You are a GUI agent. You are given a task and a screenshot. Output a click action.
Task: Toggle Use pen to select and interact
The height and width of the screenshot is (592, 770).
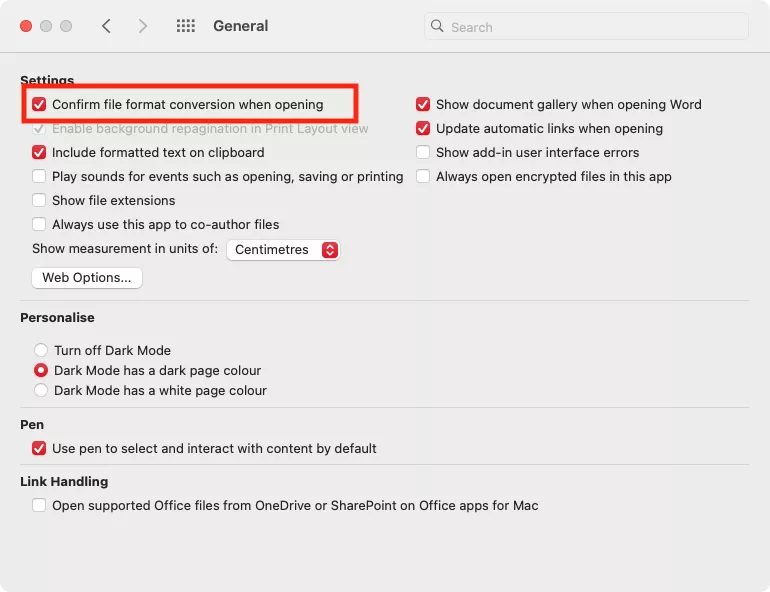39,448
